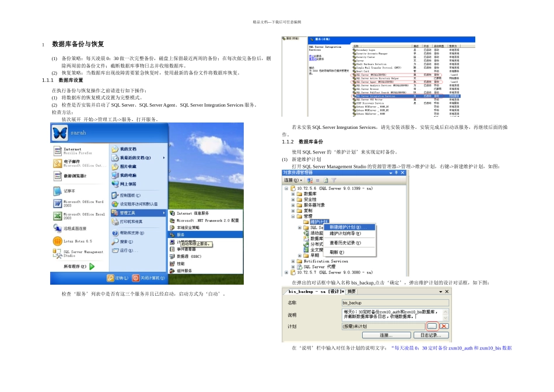Viewport: 554px width, 392px height.
Task: Open SQL Server Management Studio shortcut icon
Action: [x=58, y=253]
